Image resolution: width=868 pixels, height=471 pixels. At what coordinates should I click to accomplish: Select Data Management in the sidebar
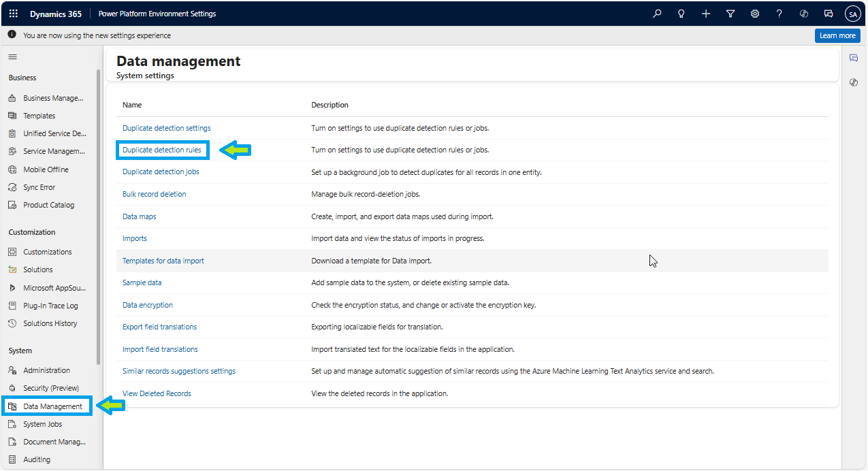[x=52, y=406]
